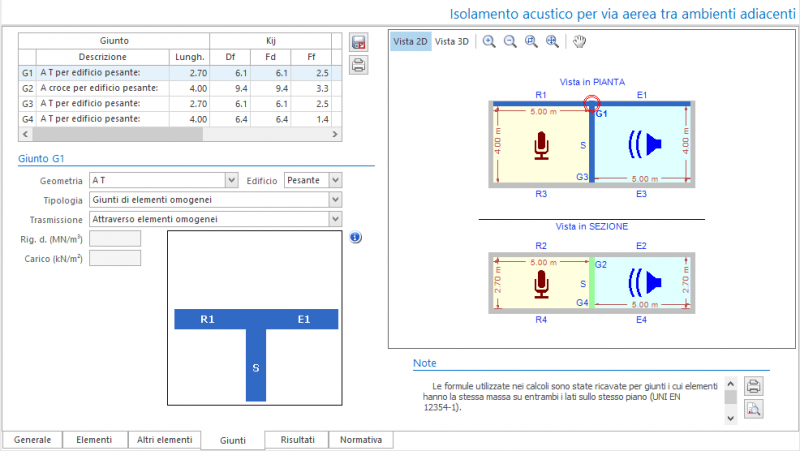This screenshot has width=800, height=451.
Task: Switch to Vista 2D view
Action: click(x=410, y=41)
